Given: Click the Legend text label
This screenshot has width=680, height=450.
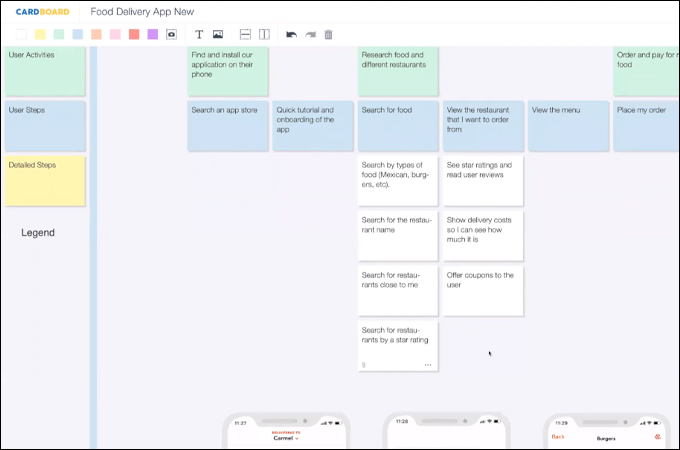Looking at the screenshot, I should (x=38, y=232).
